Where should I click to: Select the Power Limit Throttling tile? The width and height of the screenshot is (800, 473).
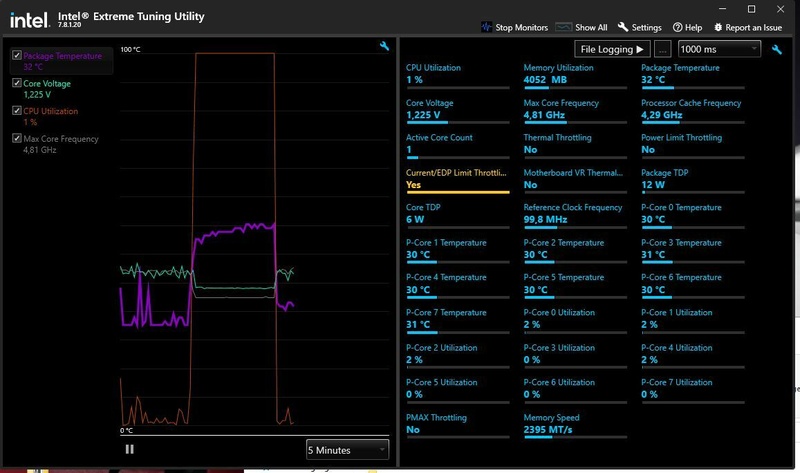[x=692, y=145]
